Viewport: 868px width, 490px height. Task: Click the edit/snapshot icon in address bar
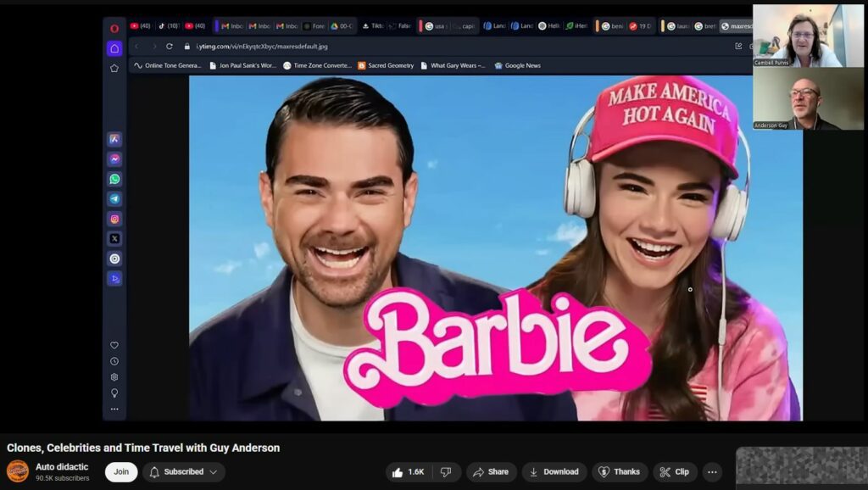pyautogui.click(x=738, y=47)
